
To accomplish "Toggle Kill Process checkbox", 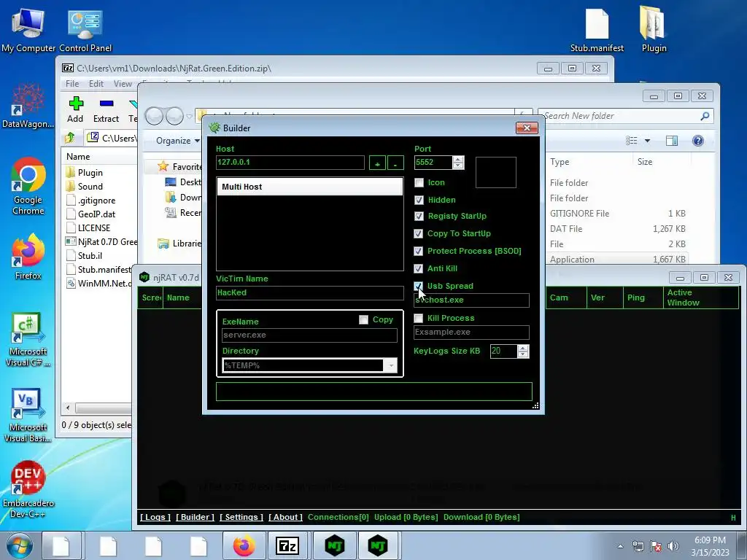I will pyautogui.click(x=418, y=318).
